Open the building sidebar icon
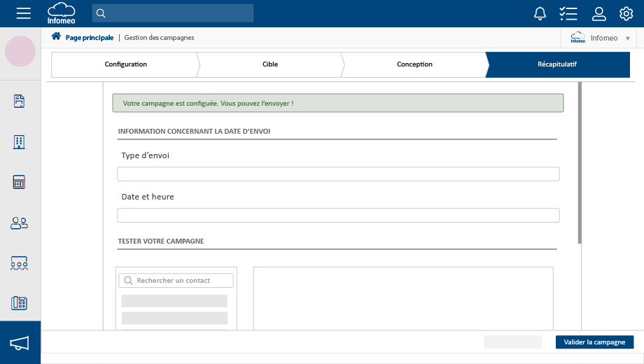 (19, 141)
